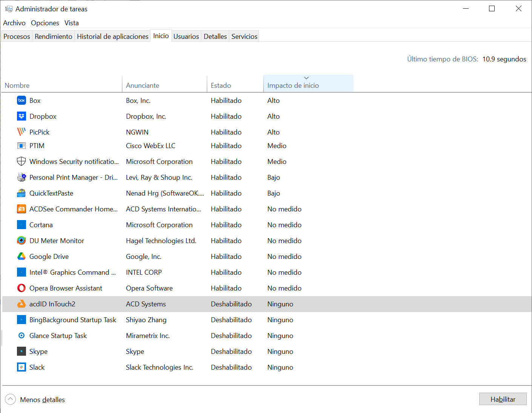Click the QuickTextPaste name text
Viewport: 532px width, 413px height.
51,193
